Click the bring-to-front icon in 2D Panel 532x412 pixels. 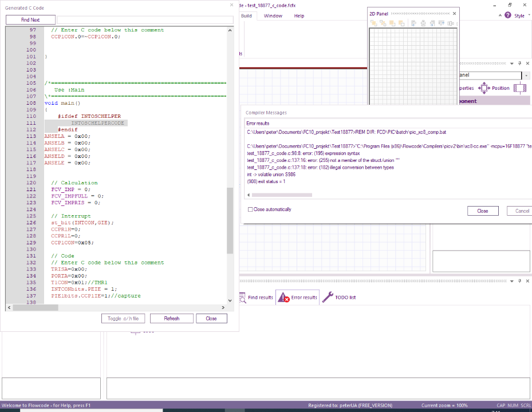tap(374, 23)
